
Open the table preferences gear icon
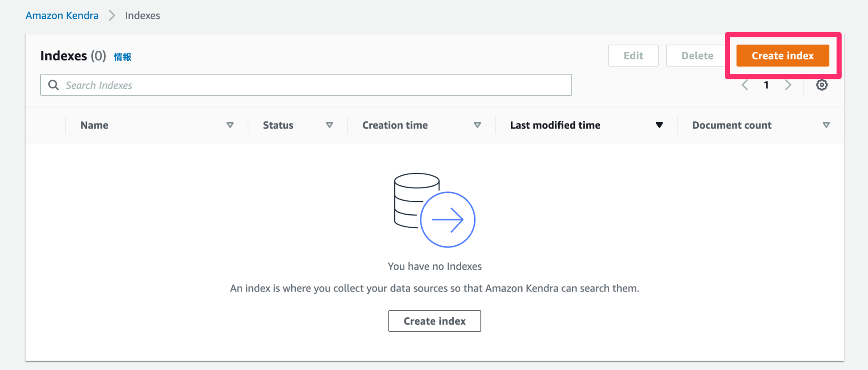[x=822, y=84]
